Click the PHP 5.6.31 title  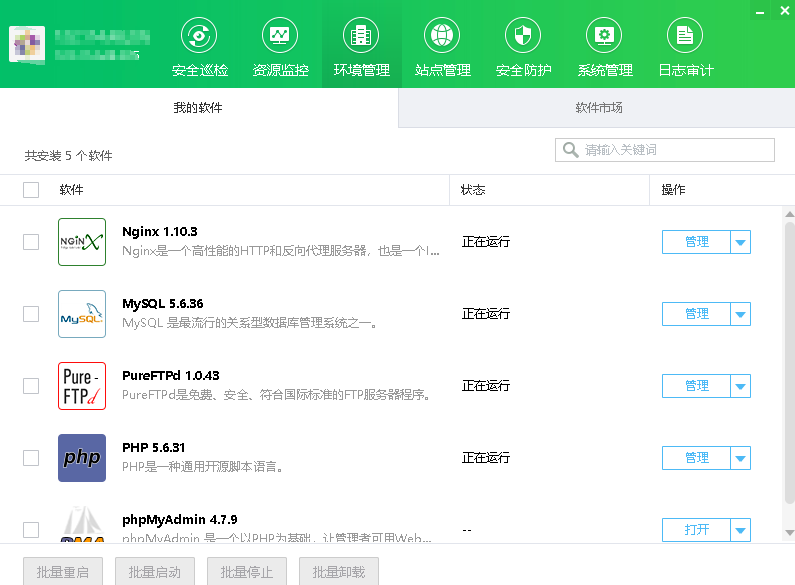click(154, 448)
